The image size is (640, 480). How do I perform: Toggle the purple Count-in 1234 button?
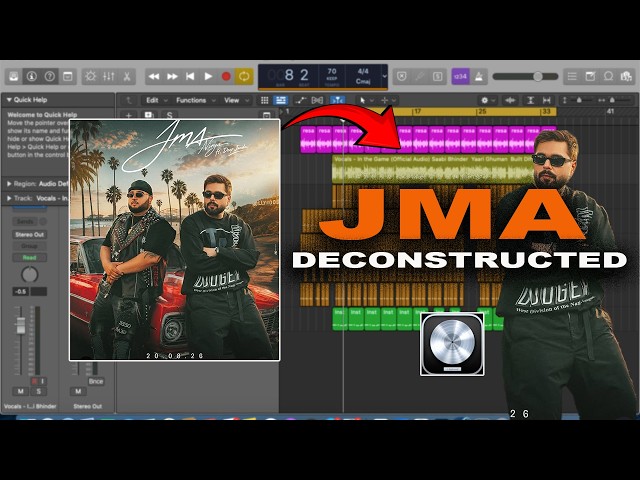tap(460, 76)
